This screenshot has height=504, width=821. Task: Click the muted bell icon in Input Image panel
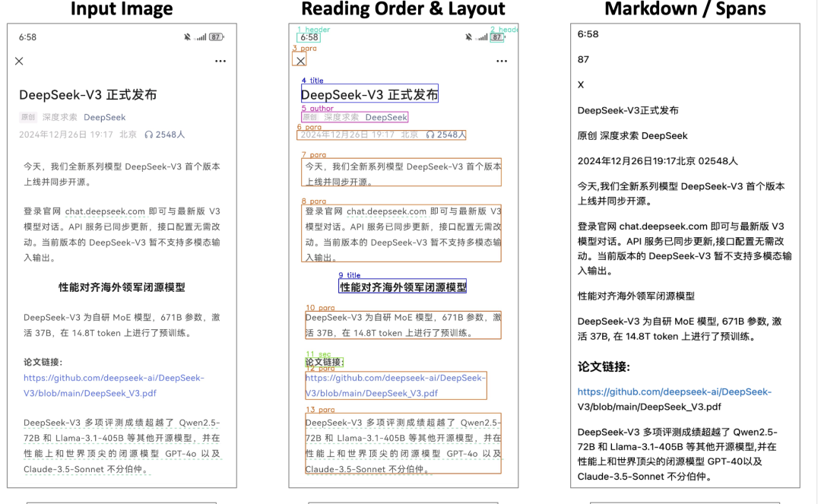(187, 37)
